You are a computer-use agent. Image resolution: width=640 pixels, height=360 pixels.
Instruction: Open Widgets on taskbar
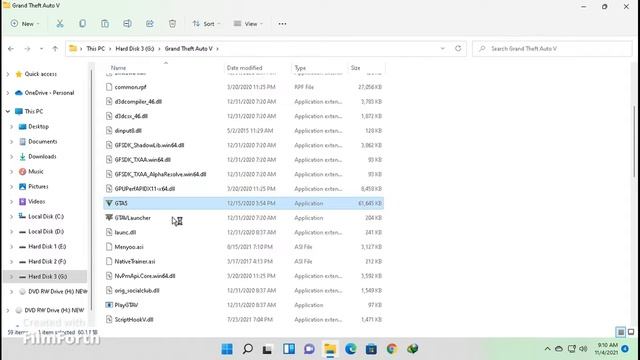pyautogui.click(x=289, y=349)
